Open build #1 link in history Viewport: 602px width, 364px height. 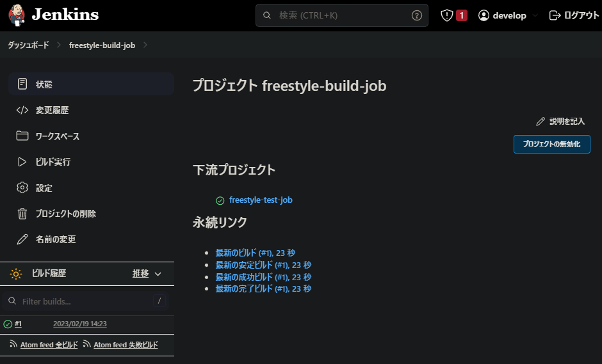tap(18, 324)
